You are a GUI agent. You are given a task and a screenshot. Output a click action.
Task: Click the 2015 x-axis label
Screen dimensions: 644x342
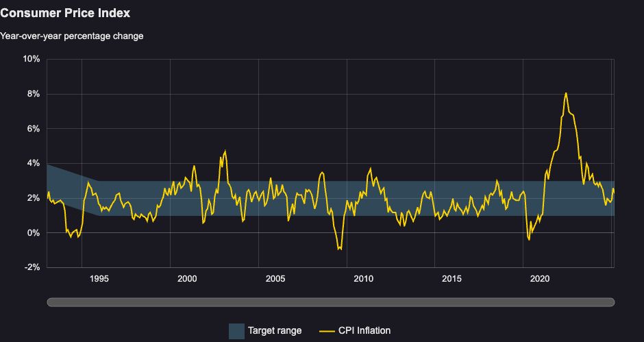click(x=451, y=279)
